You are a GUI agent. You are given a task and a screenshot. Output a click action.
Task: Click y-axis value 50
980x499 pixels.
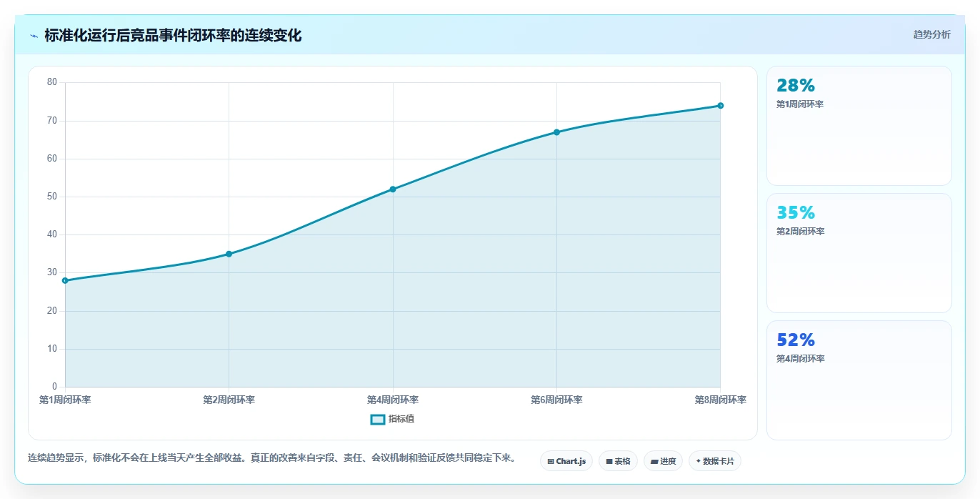[x=52, y=197]
